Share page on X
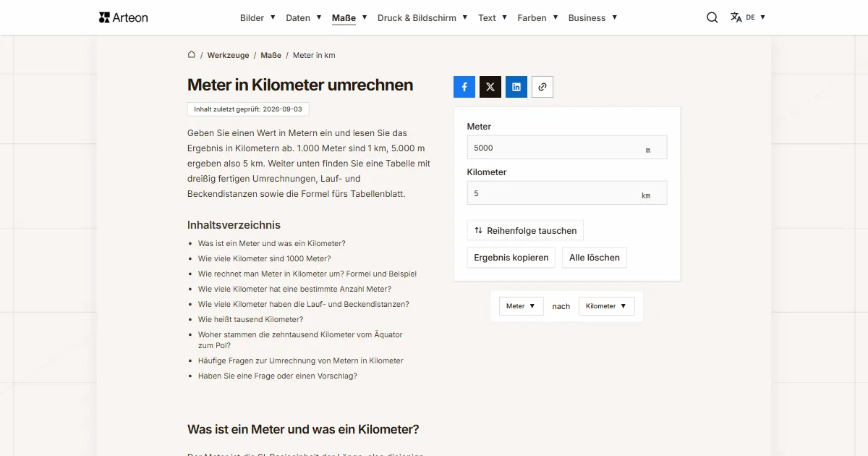 490,87
